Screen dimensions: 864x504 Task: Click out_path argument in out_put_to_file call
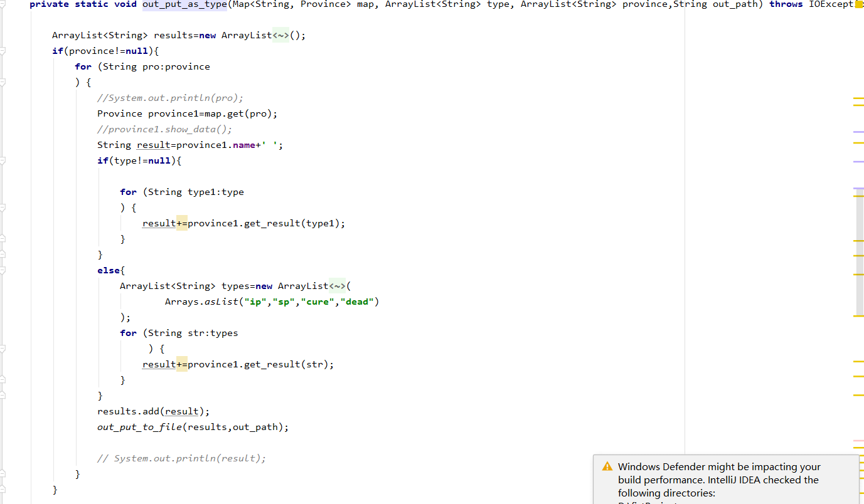pos(255,427)
